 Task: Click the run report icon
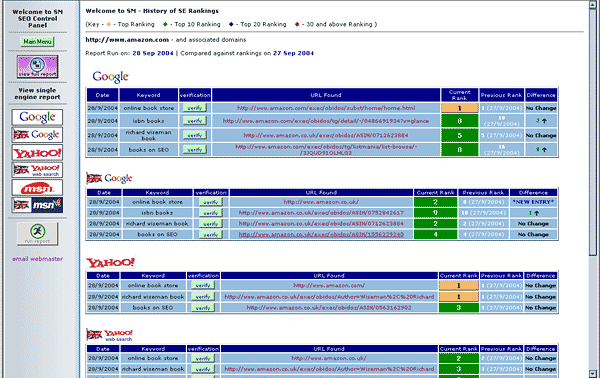pyautogui.click(x=38, y=234)
